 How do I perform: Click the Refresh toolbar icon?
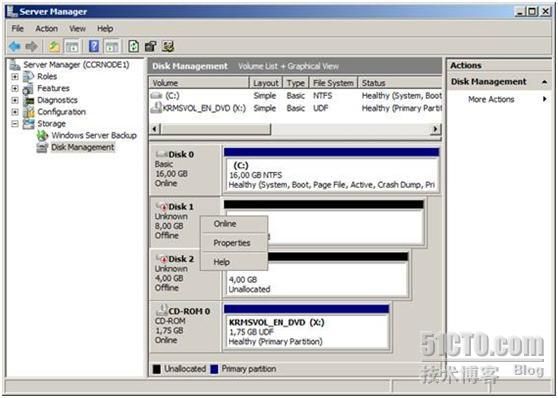pyautogui.click(x=133, y=46)
